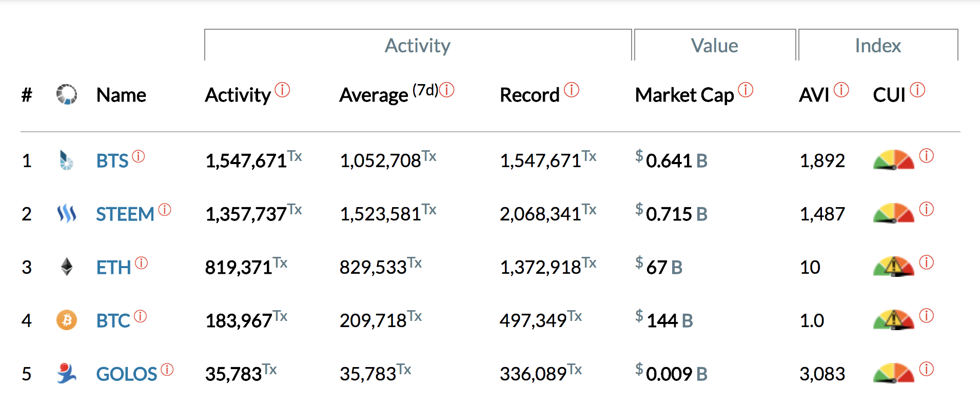Viewport: 980px width, 405px height.
Task: Sort by the Record column header
Action: 530,95
